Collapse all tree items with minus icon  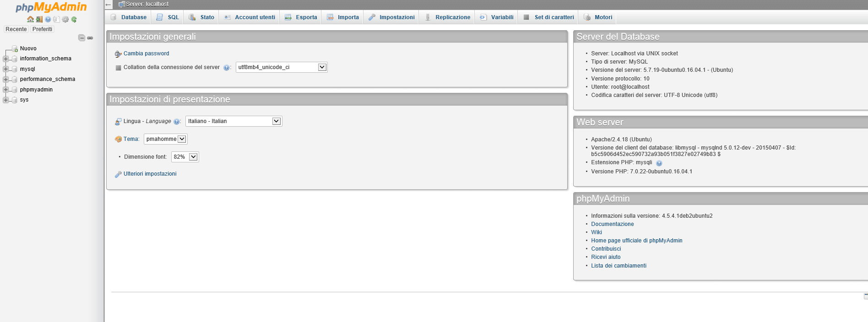click(x=81, y=38)
